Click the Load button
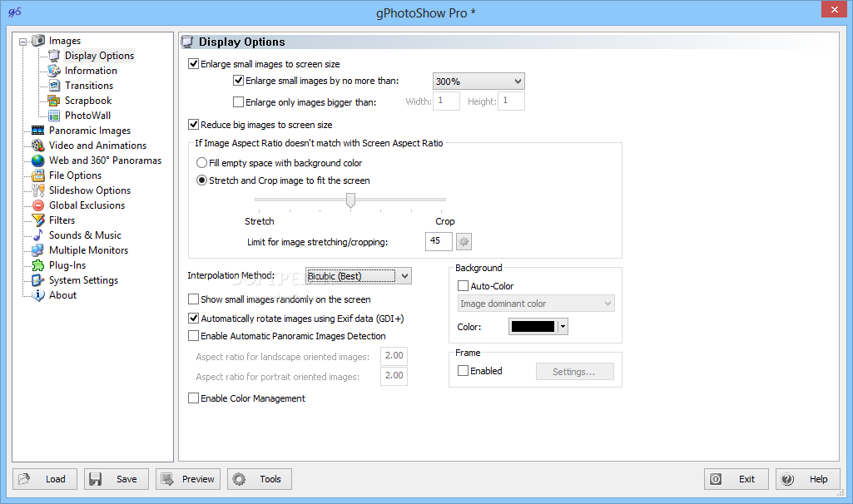The image size is (853, 504). coord(45,479)
